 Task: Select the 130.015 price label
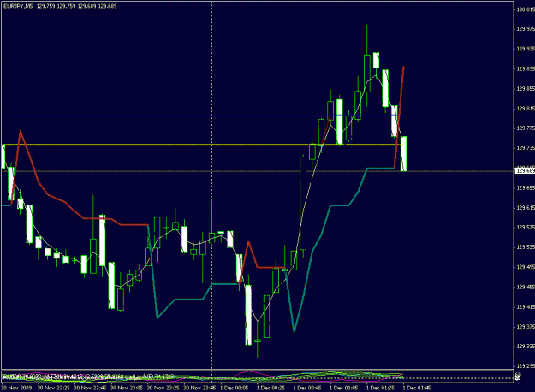526,9
